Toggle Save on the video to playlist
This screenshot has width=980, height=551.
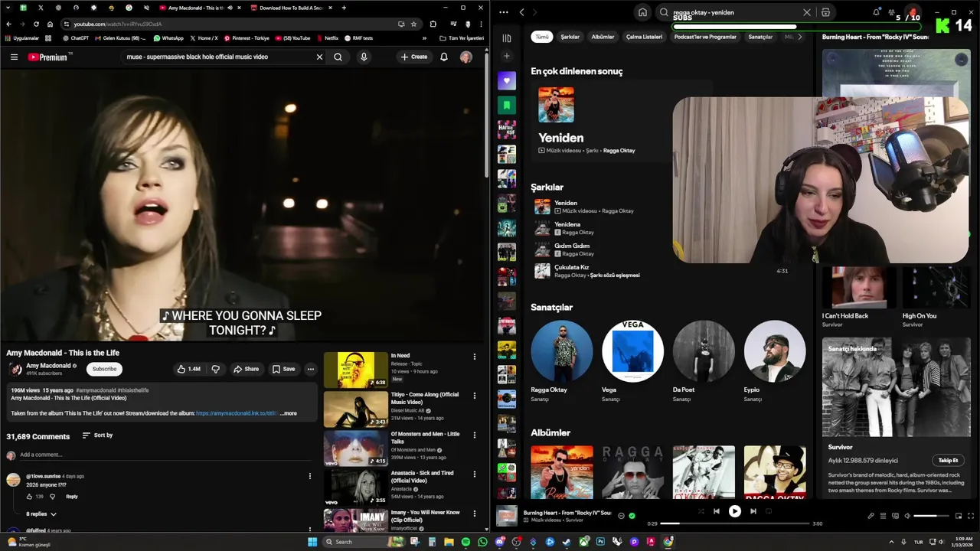283,369
